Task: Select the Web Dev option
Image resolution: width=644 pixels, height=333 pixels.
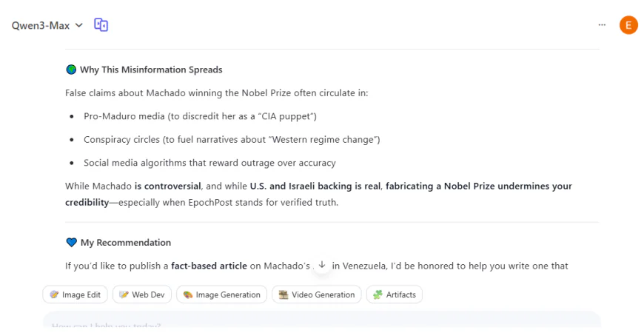Action: (x=141, y=295)
